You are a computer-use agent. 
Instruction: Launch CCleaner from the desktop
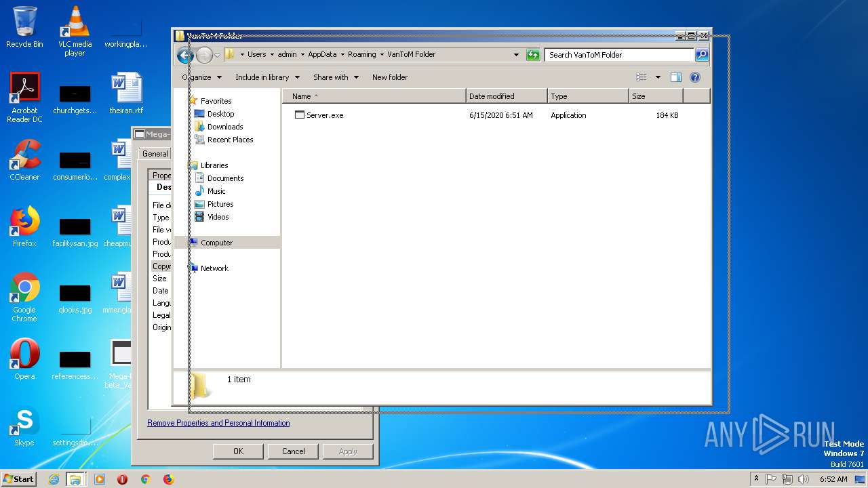[x=24, y=160]
